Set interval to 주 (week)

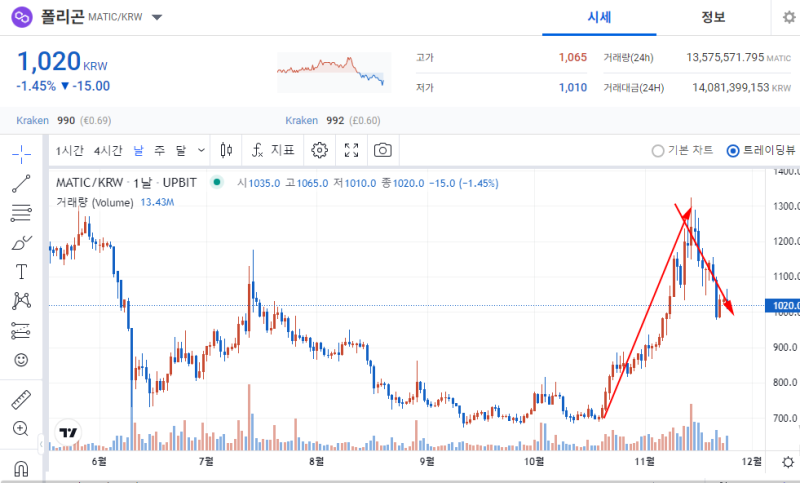pos(160,150)
